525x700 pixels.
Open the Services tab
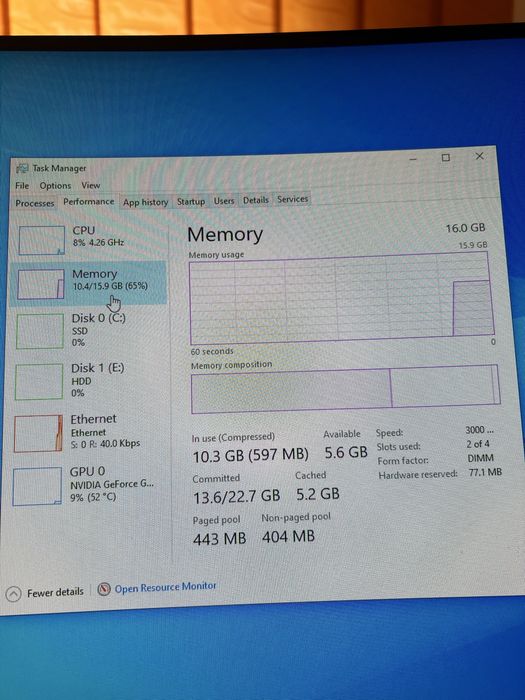pyautogui.click(x=292, y=199)
